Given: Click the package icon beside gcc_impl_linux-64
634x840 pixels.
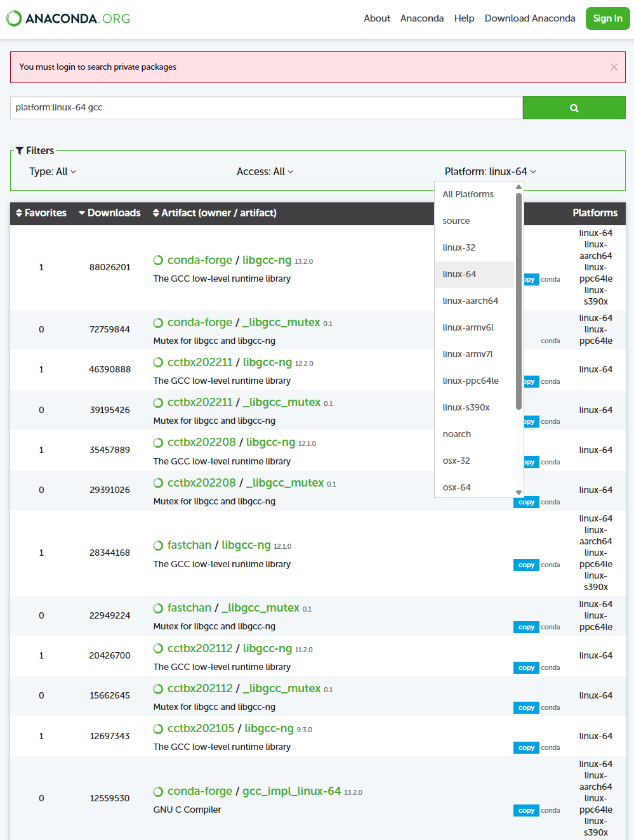Looking at the screenshot, I should pyautogui.click(x=158, y=791).
